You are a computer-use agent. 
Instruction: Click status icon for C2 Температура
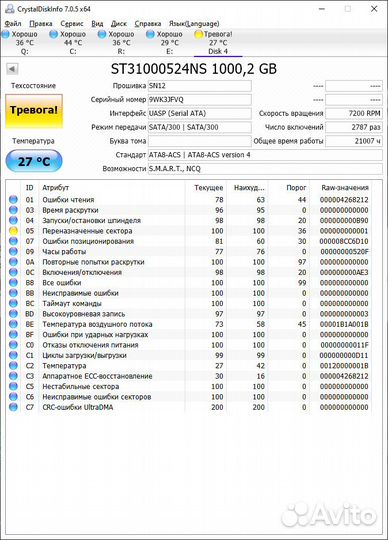(x=13, y=365)
